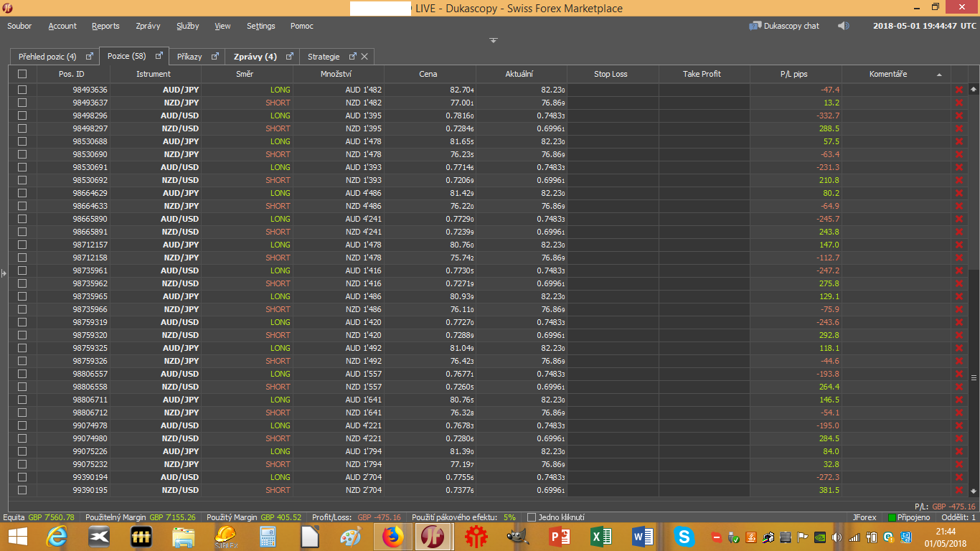This screenshot has height=551, width=980.
Task: Open Word from the taskbar
Action: (x=643, y=537)
